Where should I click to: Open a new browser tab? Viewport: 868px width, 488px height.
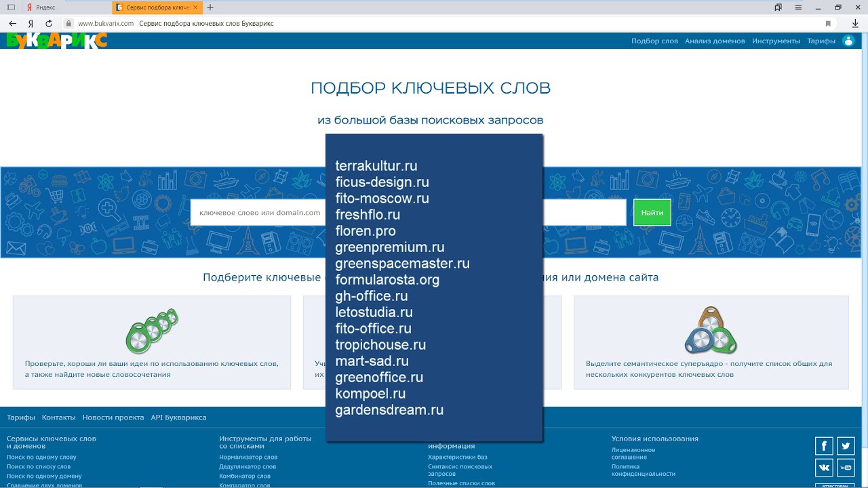click(210, 7)
